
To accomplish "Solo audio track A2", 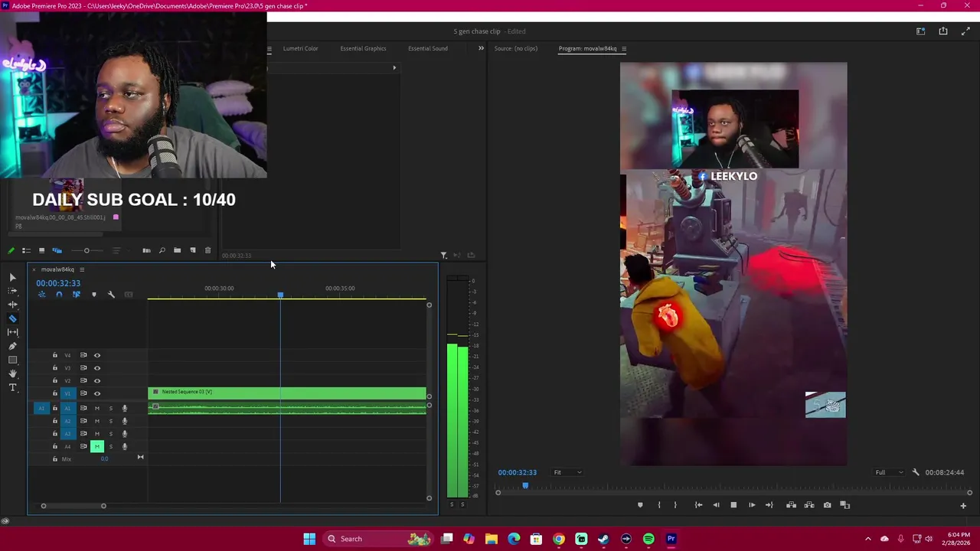I will 110,421.
